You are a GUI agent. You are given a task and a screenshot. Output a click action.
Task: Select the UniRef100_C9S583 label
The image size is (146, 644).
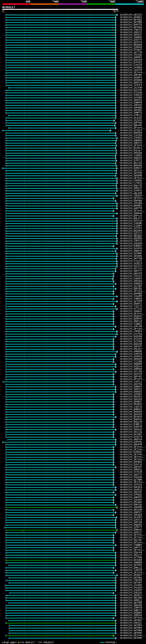tap(131, 138)
